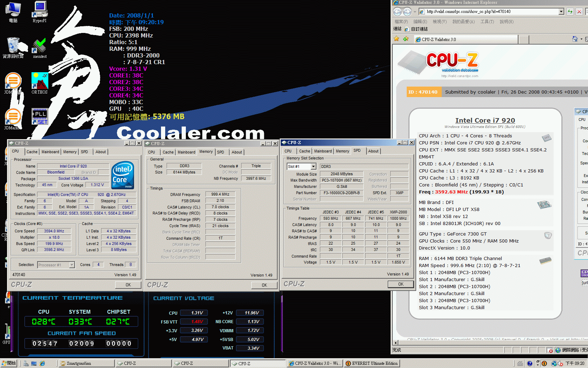588x368 pixels.
Task: Click the 自訂連結 links bar item
Action: coord(416,29)
